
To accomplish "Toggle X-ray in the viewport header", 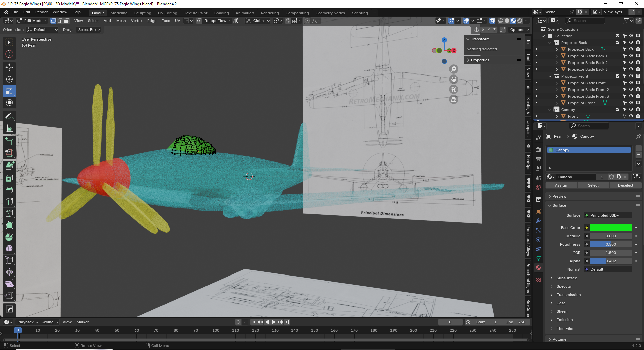I will 492,21.
